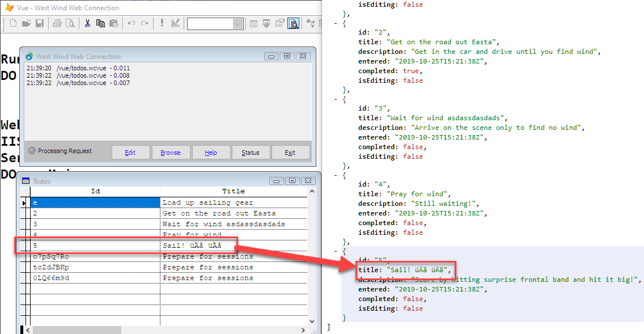This screenshot has width=644, height=334.
Task: Click the Status button
Action: pyautogui.click(x=251, y=153)
